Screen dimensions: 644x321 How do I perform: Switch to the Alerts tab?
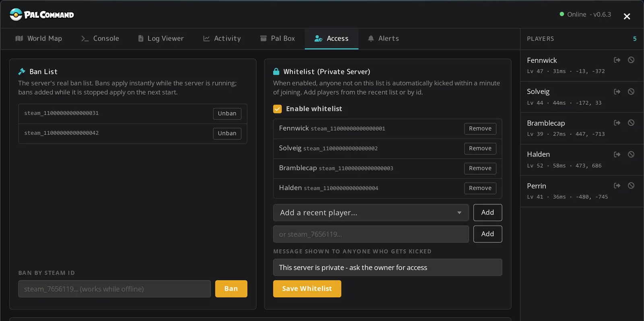pyautogui.click(x=383, y=39)
